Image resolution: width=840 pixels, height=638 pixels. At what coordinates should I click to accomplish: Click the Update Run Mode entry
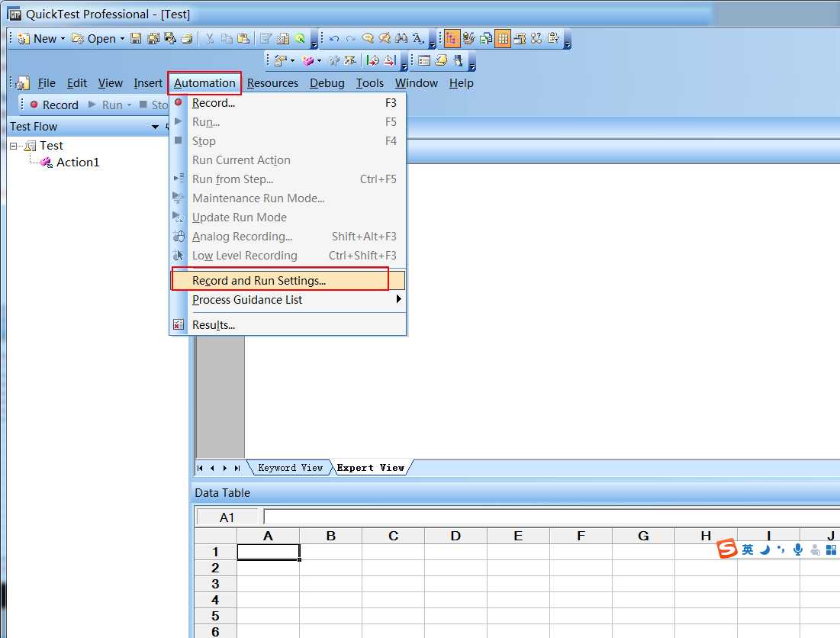288,217
